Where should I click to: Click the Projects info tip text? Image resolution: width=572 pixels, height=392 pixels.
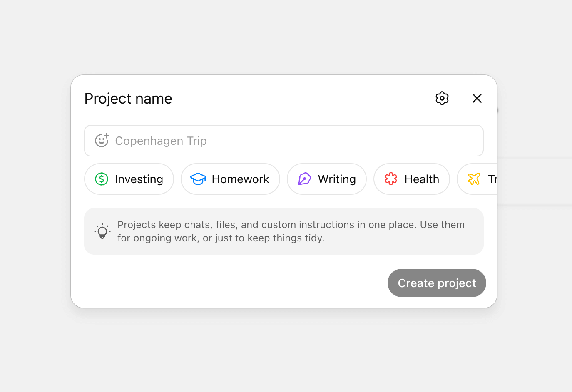pyautogui.click(x=291, y=231)
